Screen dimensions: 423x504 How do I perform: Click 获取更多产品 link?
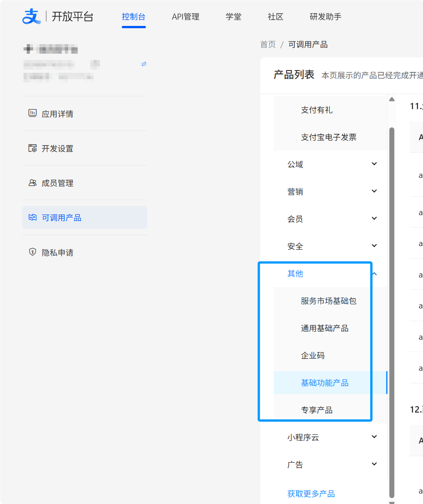pyautogui.click(x=311, y=494)
